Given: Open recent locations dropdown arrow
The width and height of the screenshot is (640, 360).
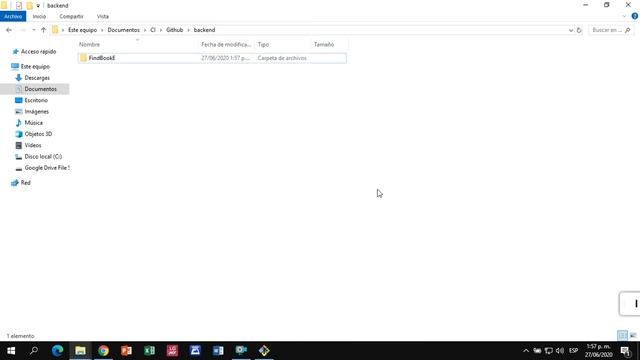Looking at the screenshot, I should 33,30.
